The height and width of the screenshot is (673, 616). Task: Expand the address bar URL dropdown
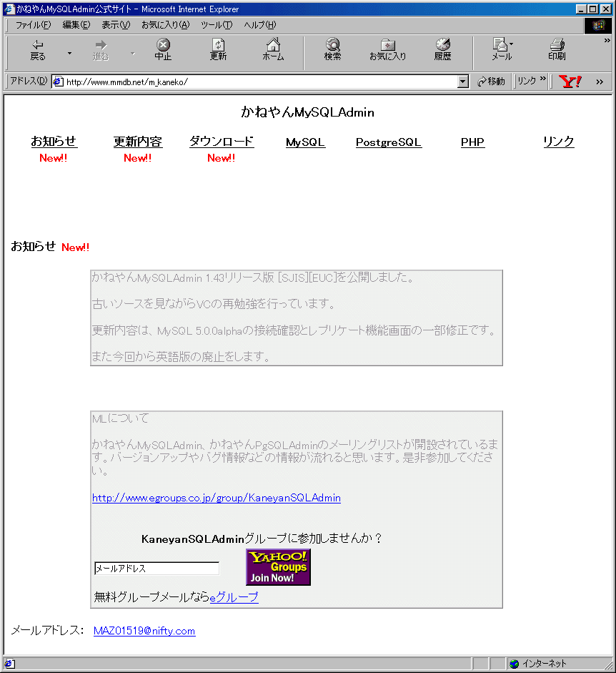(x=463, y=82)
